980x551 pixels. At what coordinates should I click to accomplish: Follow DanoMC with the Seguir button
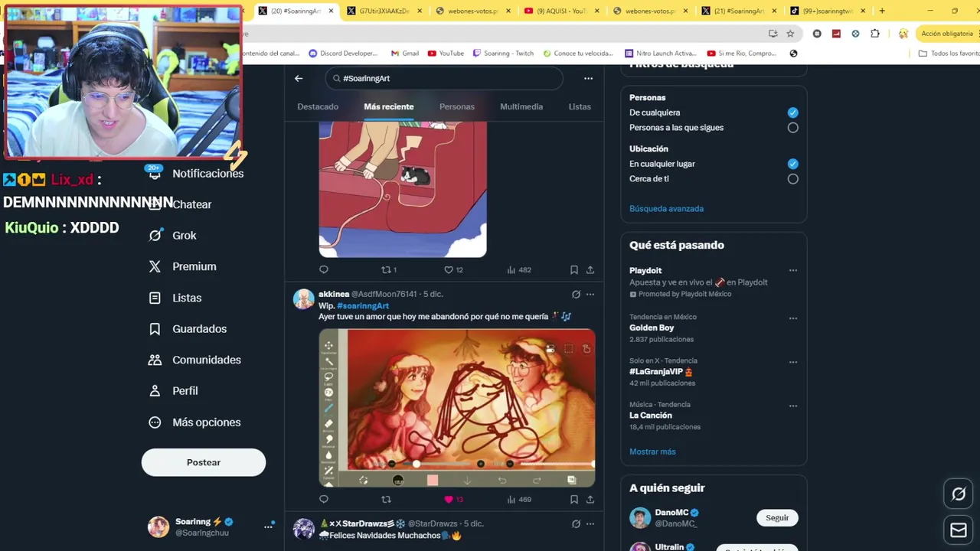click(x=777, y=518)
